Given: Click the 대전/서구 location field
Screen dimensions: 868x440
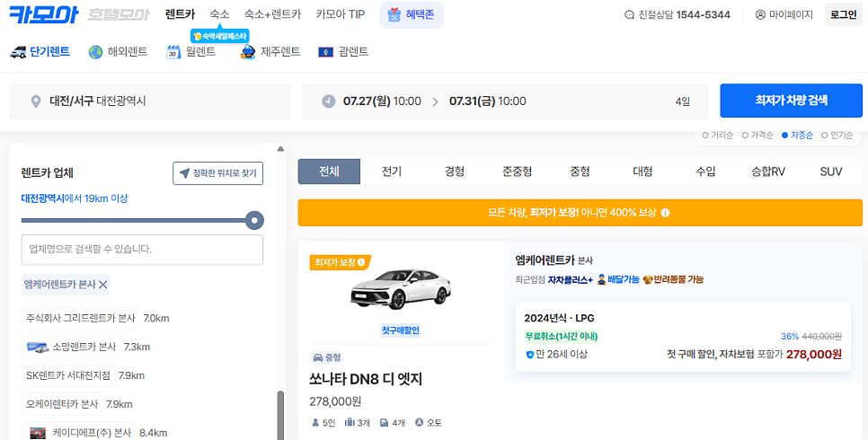Looking at the screenshot, I should 150,101.
